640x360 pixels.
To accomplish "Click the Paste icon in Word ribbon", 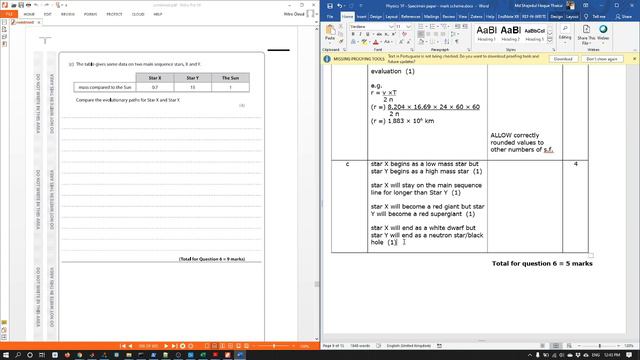I will click(x=330, y=30).
